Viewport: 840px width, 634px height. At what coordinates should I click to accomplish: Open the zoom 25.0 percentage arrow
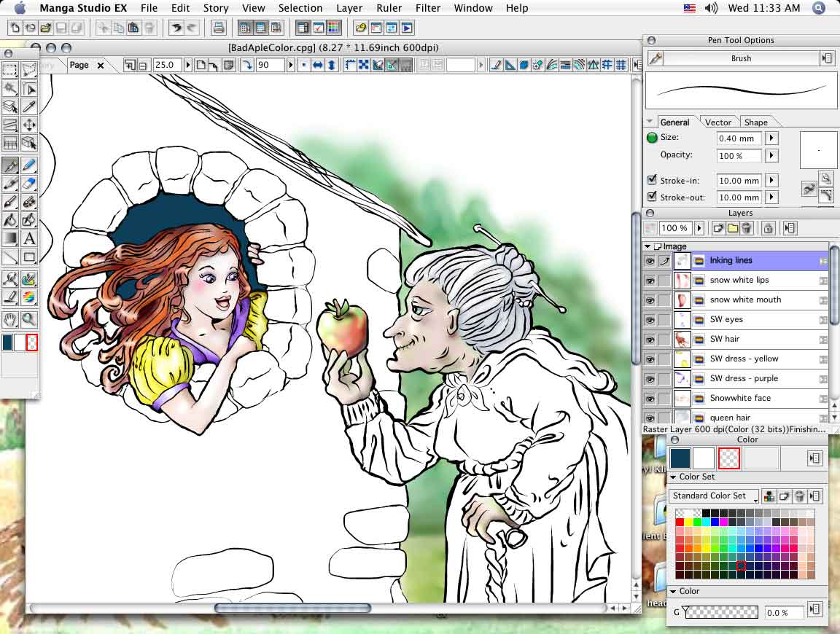coord(187,66)
